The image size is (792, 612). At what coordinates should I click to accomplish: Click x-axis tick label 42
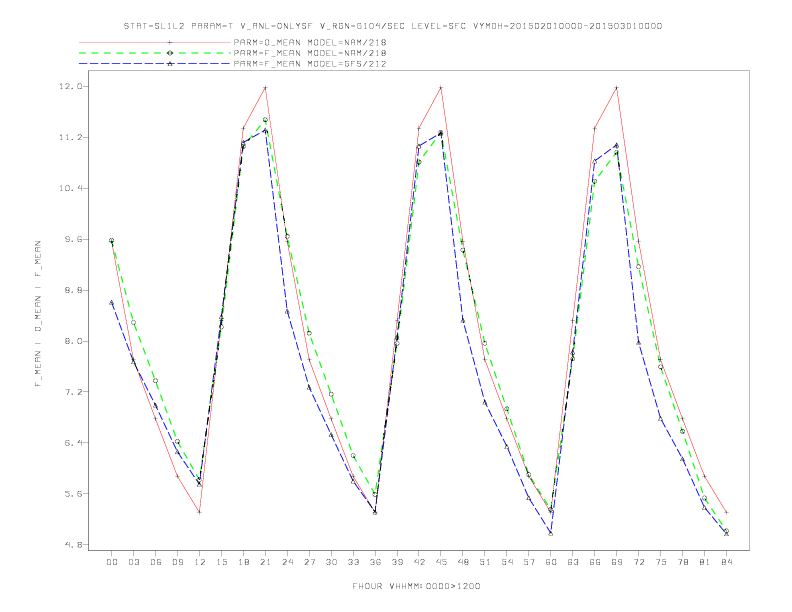pos(419,562)
